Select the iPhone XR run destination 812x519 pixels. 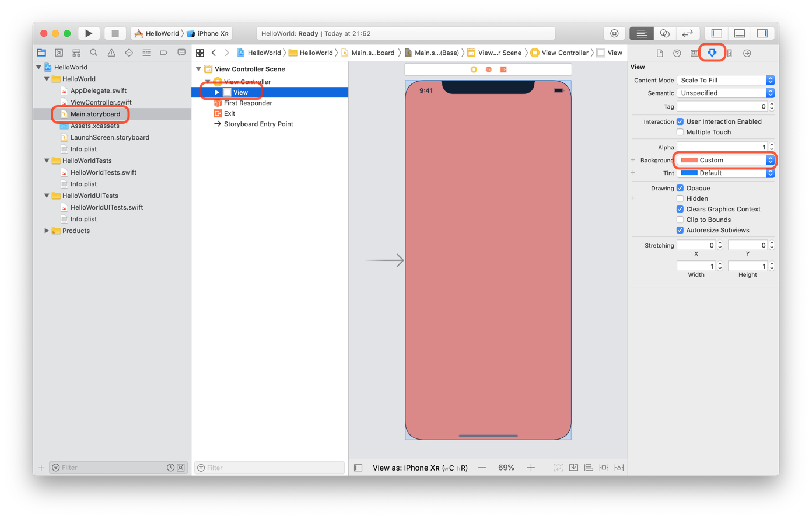(x=208, y=33)
